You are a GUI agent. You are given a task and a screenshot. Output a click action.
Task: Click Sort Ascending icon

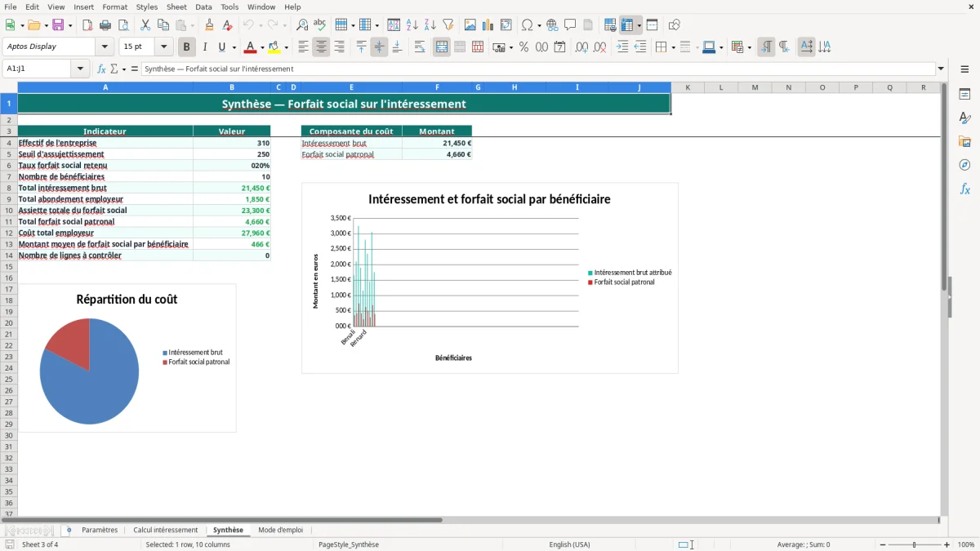point(412,25)
